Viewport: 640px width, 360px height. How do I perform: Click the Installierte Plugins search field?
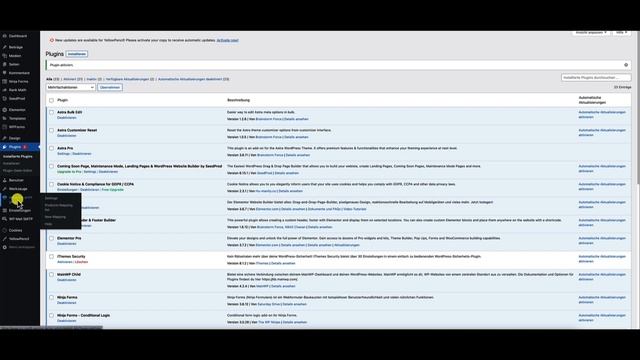click(596, 78)
